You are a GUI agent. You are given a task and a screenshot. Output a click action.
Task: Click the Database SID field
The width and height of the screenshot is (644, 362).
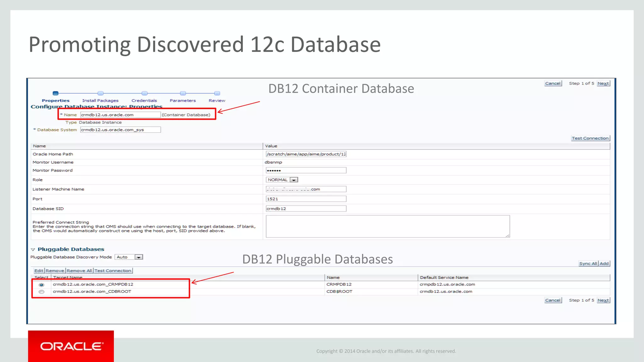(x=306, y=209)
